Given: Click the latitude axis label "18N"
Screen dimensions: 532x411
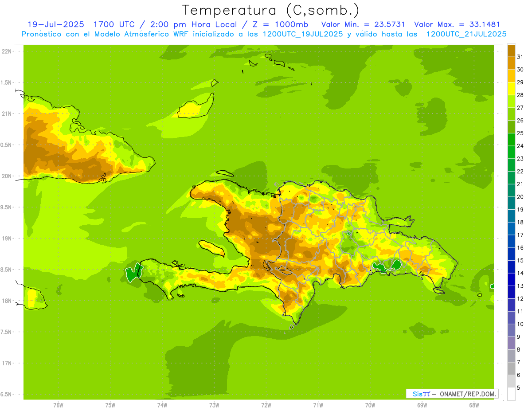Looking at the screenshot, I should pos(6,301).
